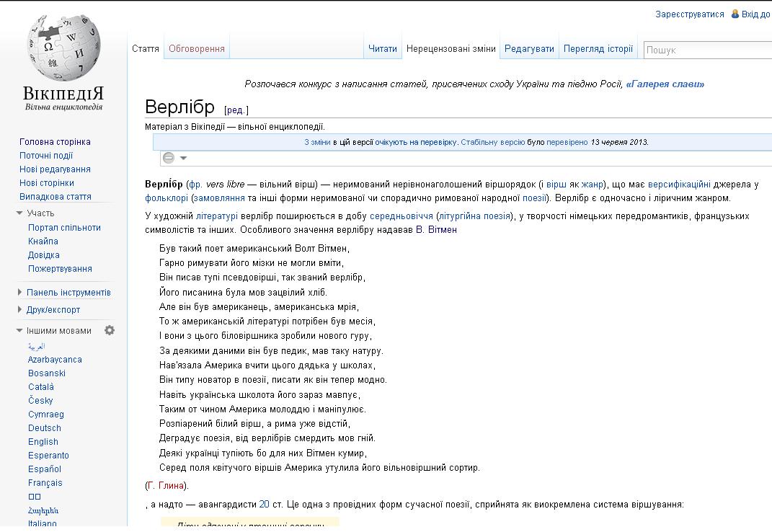This screenshot has width=772, height=532.
Task: Focus the Пошук search field
Action: click(x=708, y=50)
